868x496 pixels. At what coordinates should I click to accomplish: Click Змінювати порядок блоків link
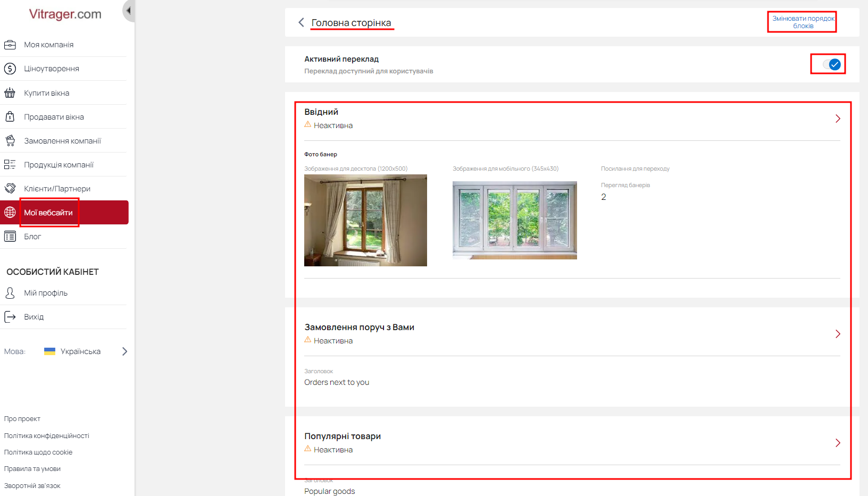[803, 22]
